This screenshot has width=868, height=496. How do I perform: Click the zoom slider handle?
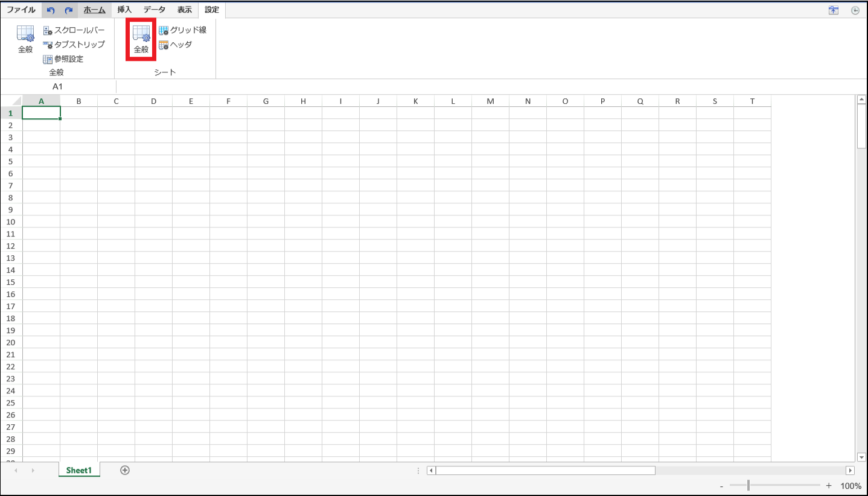(748, 485)
